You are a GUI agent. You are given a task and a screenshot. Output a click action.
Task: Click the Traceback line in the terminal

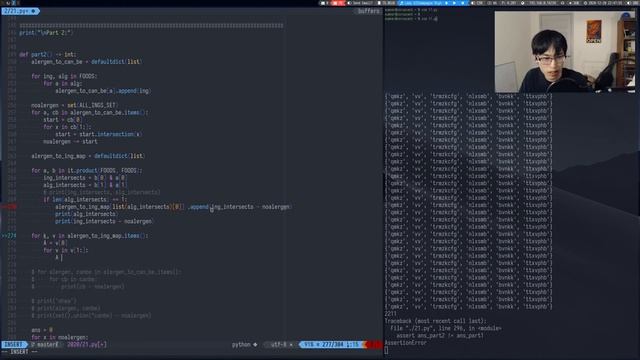[x=436, y=321]
